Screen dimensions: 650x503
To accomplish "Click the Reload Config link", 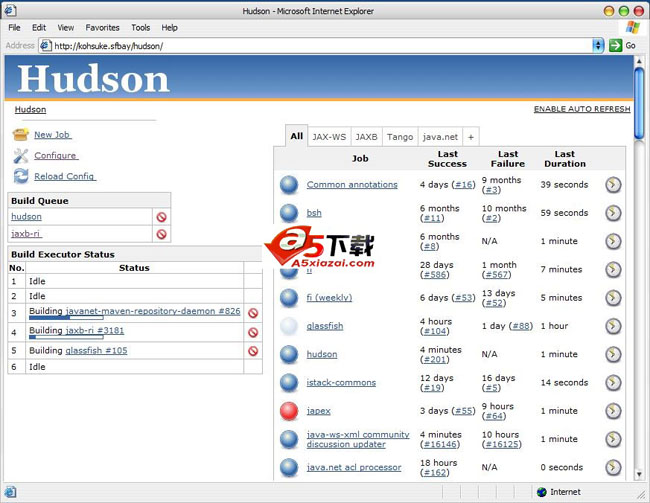I will pos(65,176).
